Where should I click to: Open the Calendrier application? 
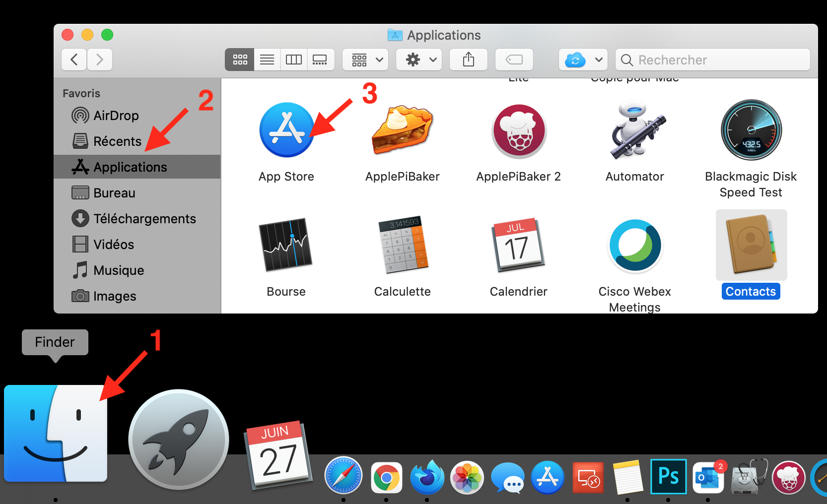(518, 245)
